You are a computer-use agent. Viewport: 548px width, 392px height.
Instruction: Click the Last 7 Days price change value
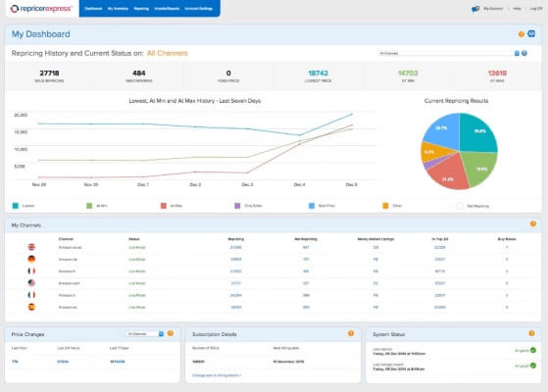[x=117, y=362]
